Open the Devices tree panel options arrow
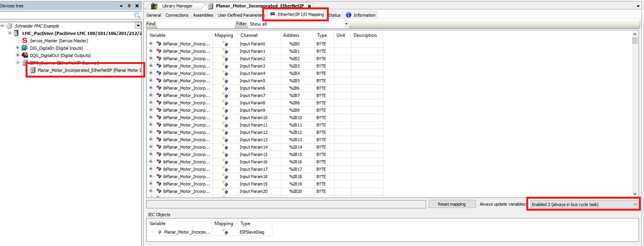 [121, 6]
